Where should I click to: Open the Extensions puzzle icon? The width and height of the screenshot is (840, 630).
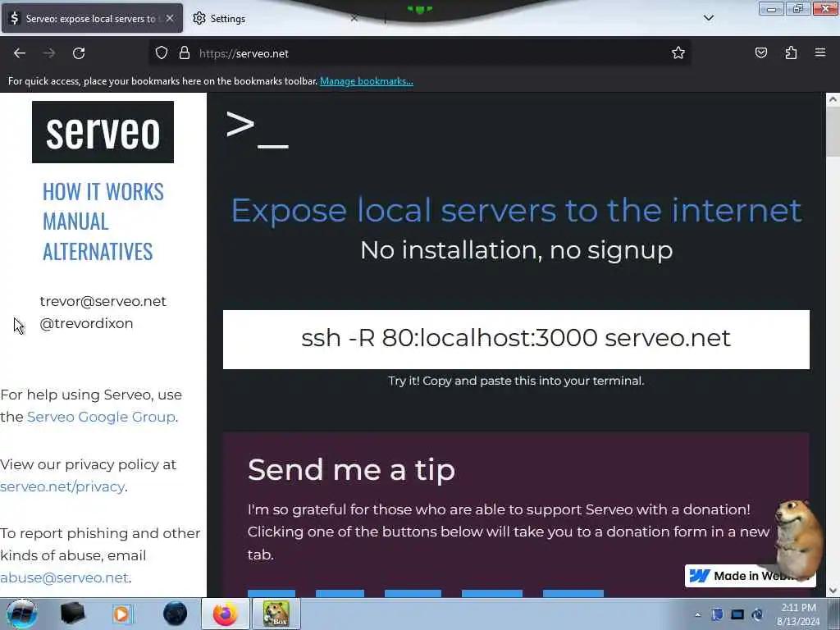(791, 53)
